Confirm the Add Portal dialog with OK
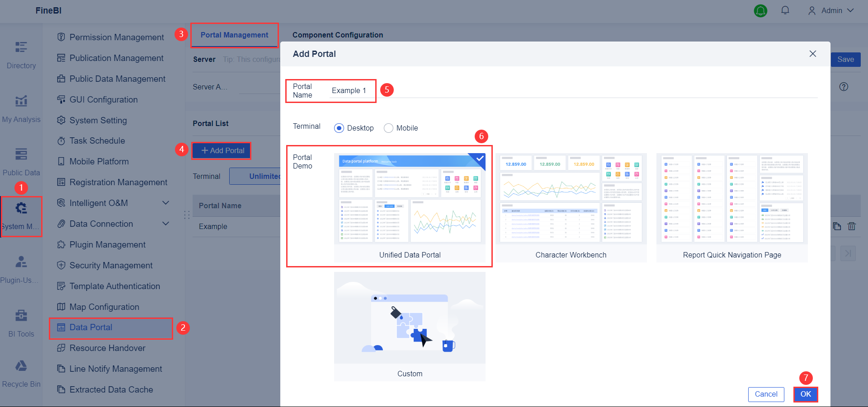Screen dimensions: 868x407 click(806, 394)
